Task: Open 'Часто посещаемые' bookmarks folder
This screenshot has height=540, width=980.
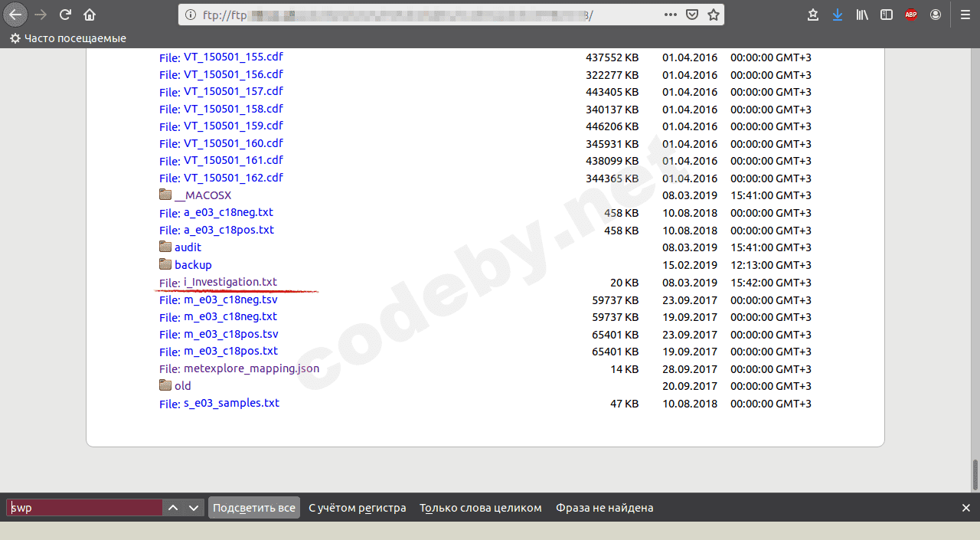Action: coord(68,38)
